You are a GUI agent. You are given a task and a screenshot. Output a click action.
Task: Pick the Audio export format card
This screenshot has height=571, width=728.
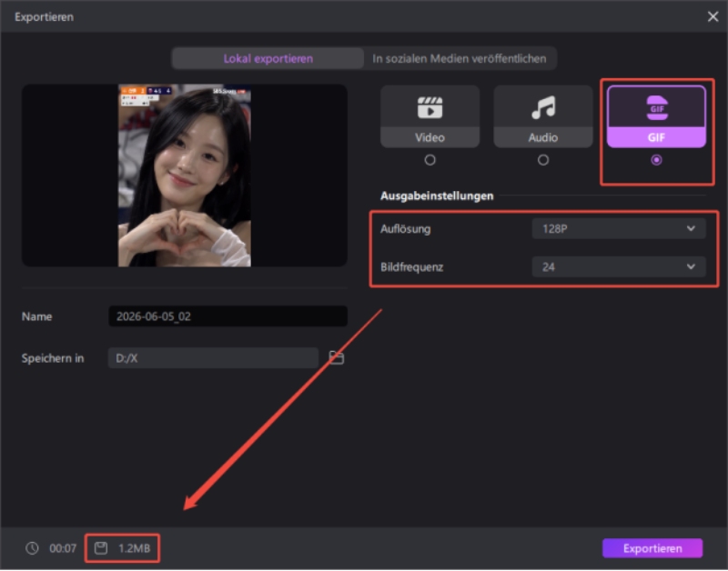[542, 116]
